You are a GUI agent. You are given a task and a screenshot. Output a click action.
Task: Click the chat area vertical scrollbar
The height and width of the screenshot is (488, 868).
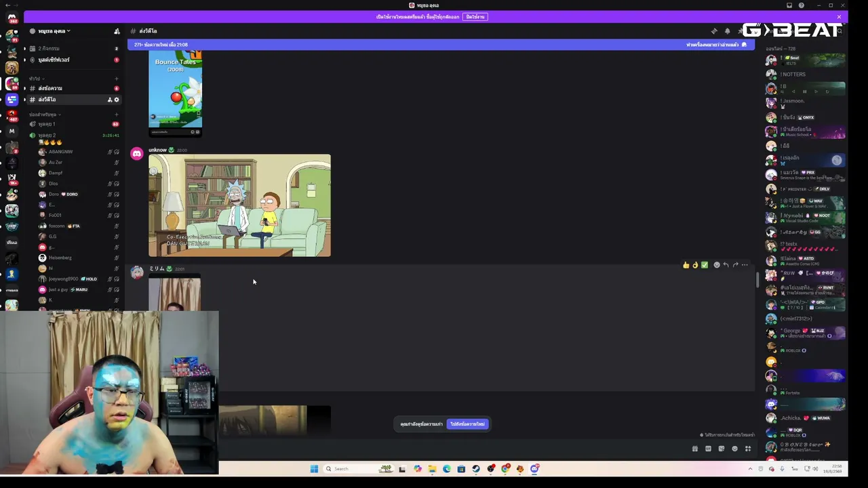(x=757, y=280)
